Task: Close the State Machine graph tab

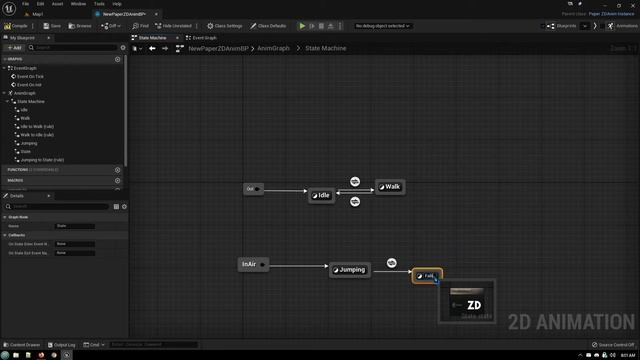Action: [x=177, y=38]
